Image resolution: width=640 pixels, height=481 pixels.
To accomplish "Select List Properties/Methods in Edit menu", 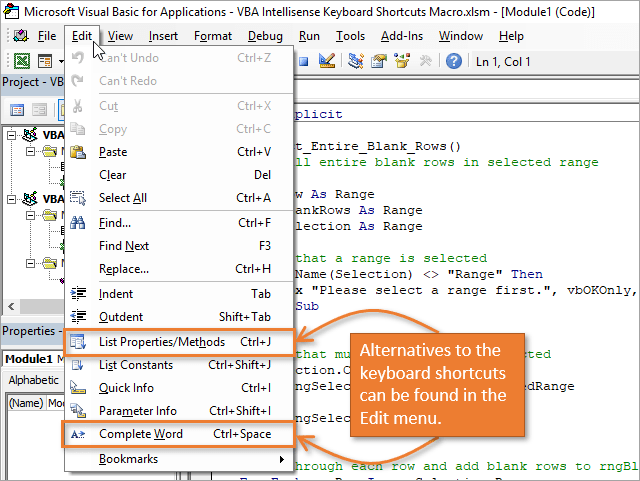I will pyautogui.click(x=161, y=342).
